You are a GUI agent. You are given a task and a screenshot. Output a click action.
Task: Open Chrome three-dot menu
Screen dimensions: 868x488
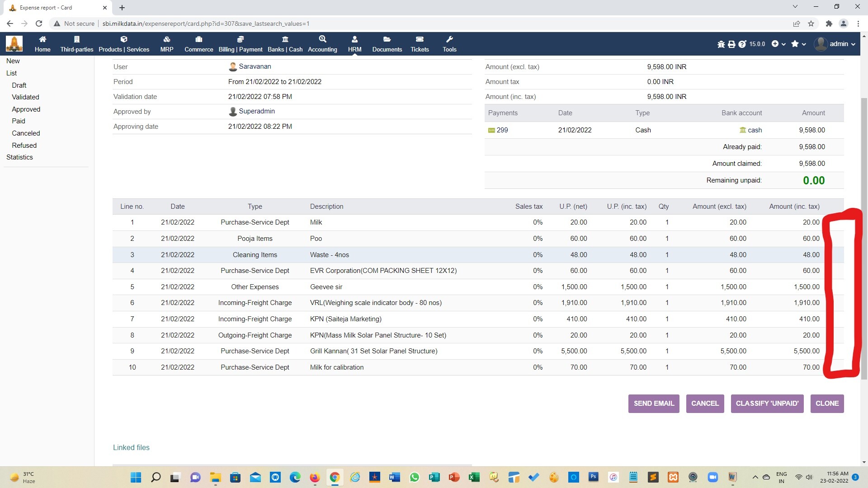pos(858,23)
